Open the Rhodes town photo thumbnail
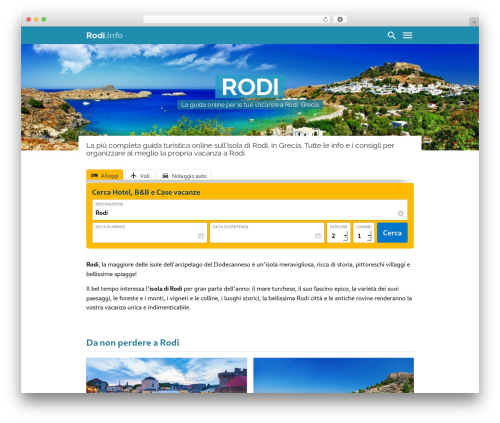This screenshot has width=500, height=423. 166,375
